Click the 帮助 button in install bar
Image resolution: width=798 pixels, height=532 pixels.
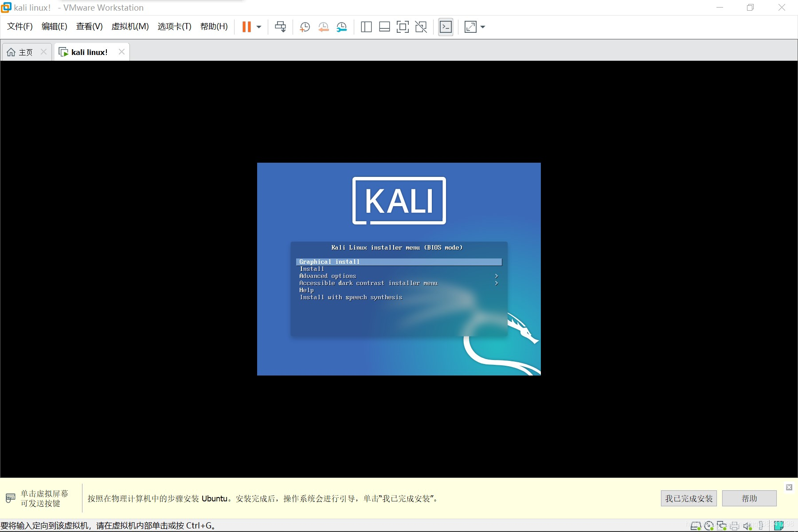pyautogui.click(x=749, y=498)
